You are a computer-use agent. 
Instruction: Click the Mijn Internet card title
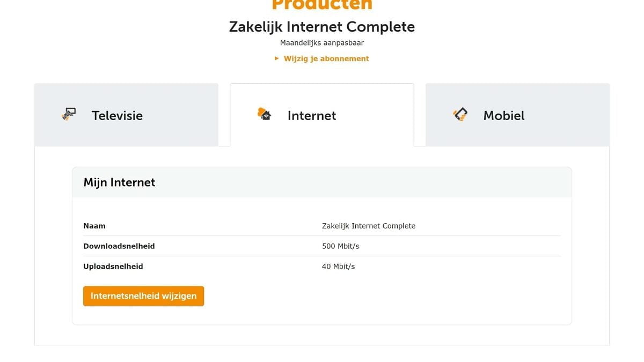click(119, 182)
